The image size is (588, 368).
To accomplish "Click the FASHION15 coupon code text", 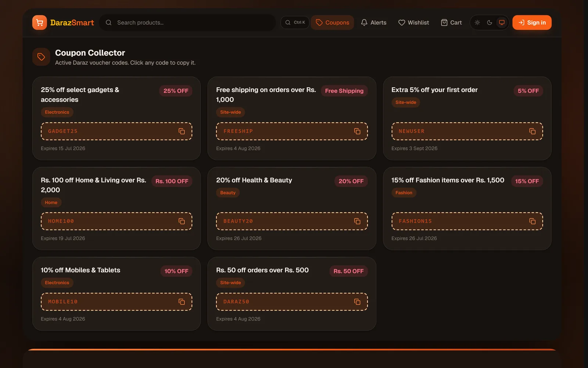I will (415, 221).
